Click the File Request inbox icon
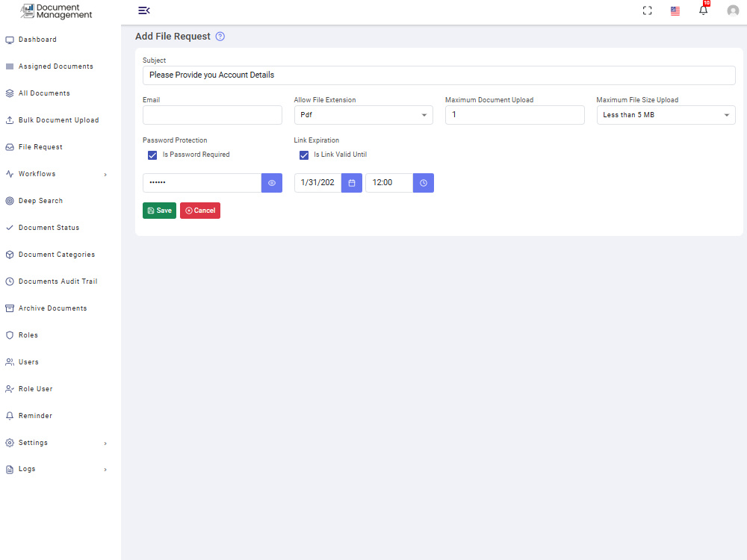 [10, 147]
